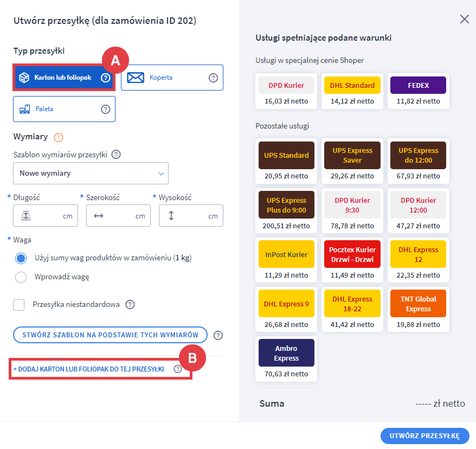Select Użyj sumy wag produktów radio

[21, 258]
